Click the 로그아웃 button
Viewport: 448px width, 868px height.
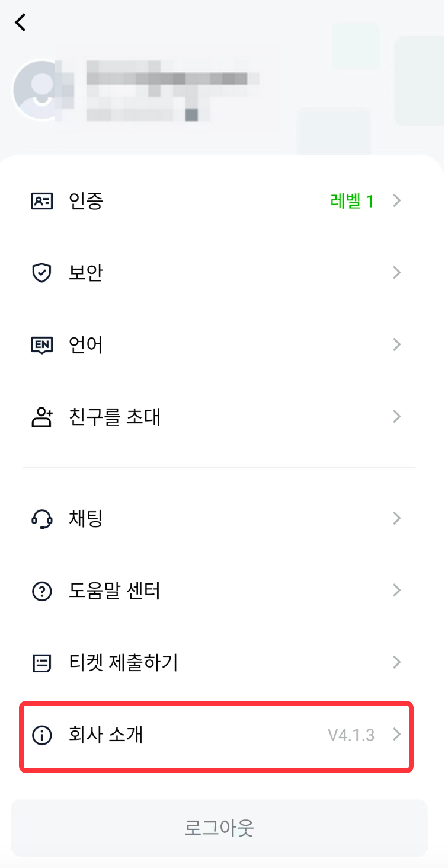[x=219, y=828]
